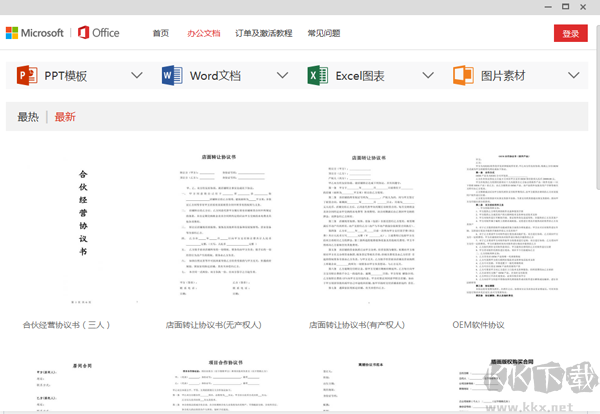Go to the 首页 menu item
600x414 pixels.
(161, 33)
